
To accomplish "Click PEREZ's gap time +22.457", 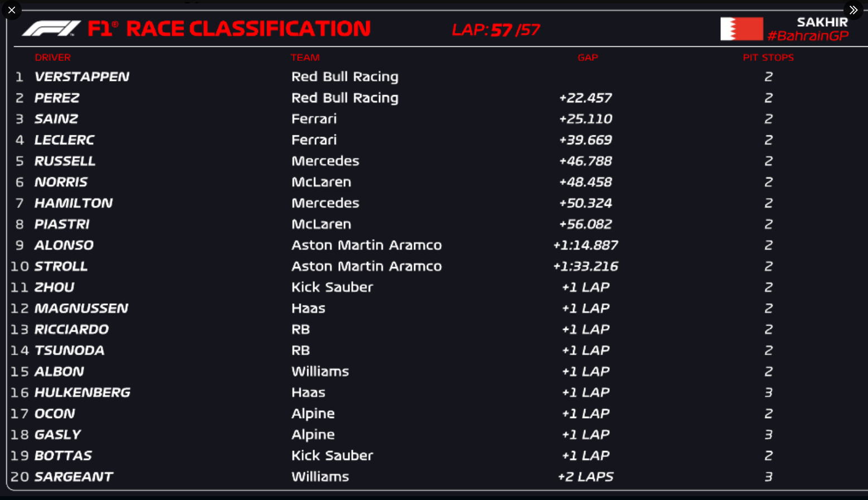I will point(585,98).
